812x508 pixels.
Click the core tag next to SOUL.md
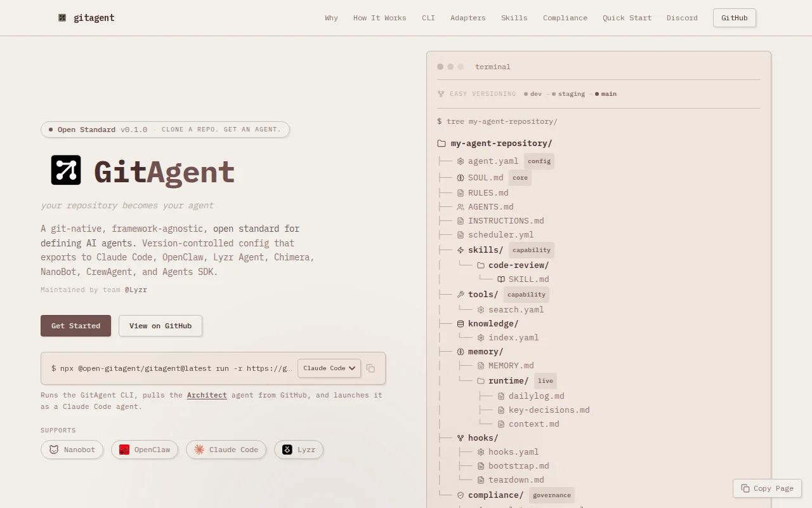[520, 178]
